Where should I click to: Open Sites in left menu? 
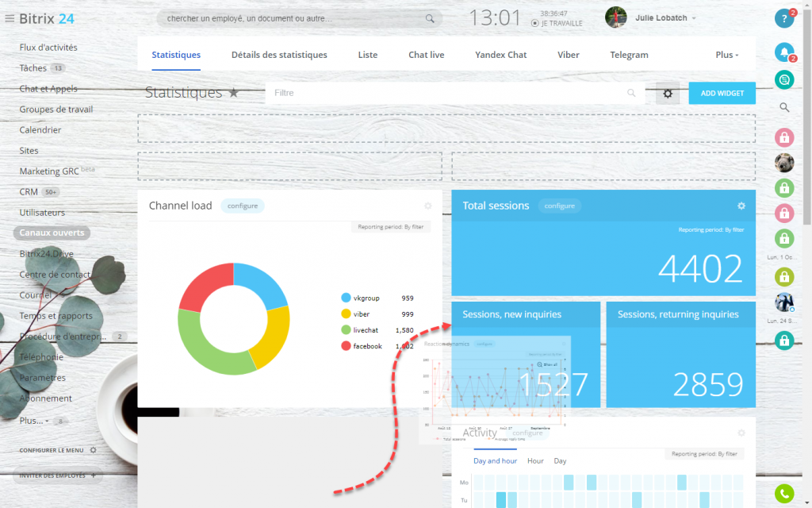point(29,151)
